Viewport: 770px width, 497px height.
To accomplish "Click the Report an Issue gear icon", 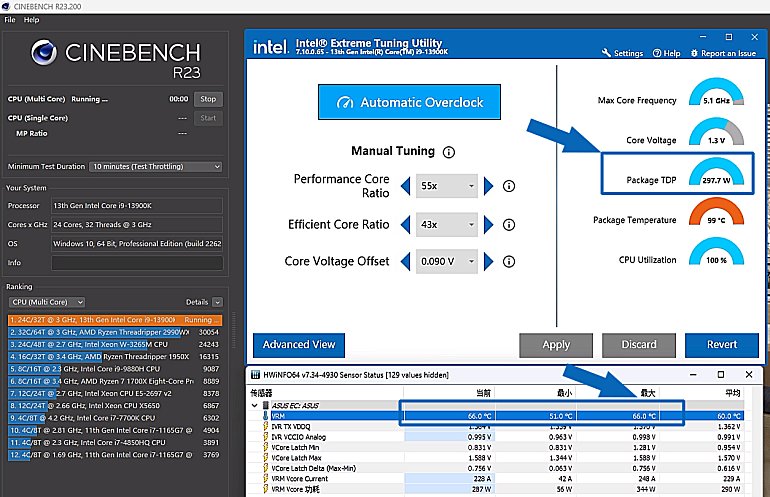I will [694, 53].
